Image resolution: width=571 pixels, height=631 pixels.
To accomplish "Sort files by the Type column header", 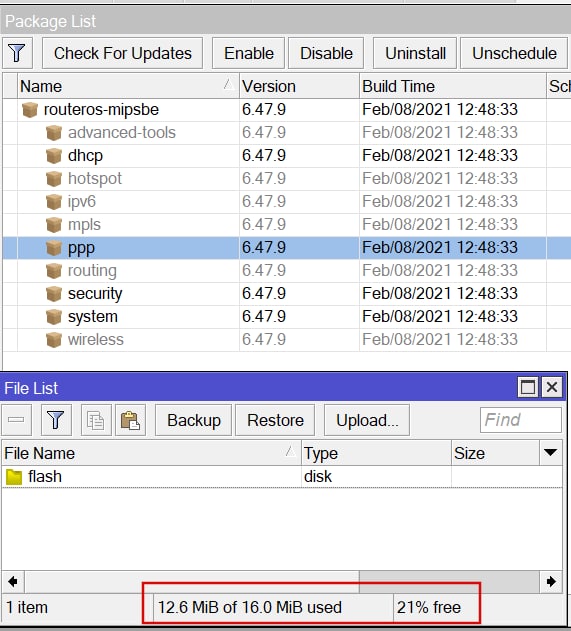I will point(376,453).
